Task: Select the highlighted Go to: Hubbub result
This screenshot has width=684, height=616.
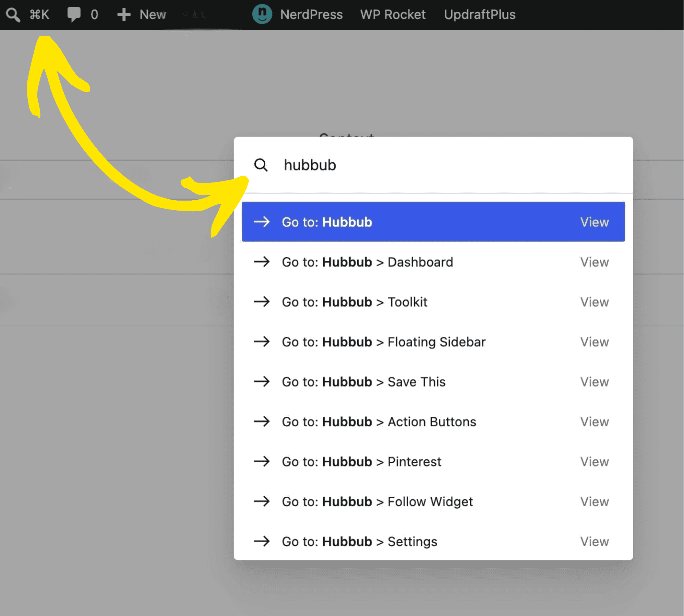Action: tap(433, 222)
